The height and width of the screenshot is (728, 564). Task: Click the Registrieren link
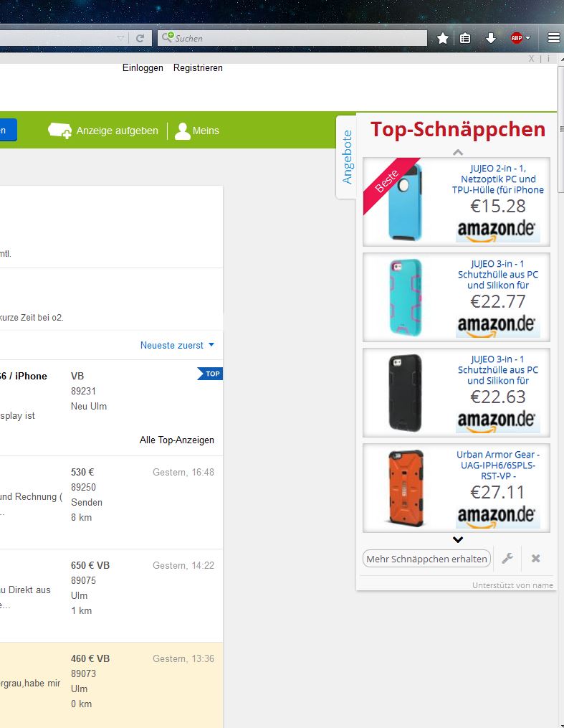[198, 68]
